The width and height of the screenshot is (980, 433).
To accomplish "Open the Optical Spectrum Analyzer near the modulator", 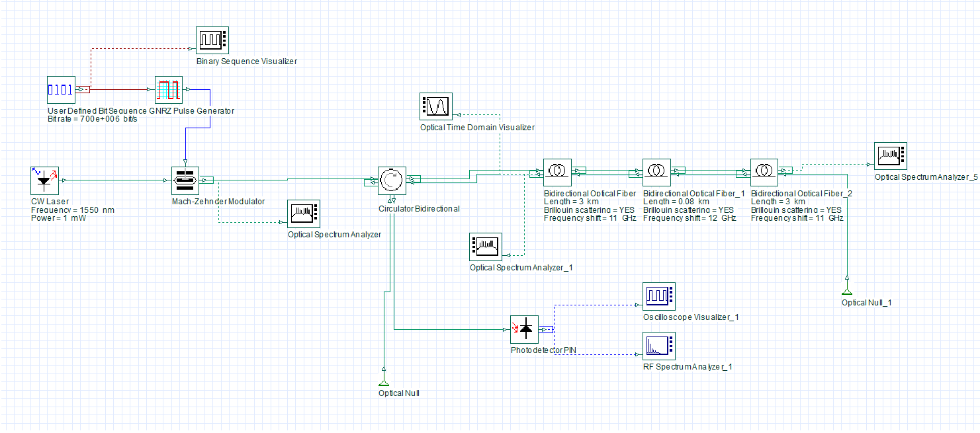I will click(x=304, y=214).
